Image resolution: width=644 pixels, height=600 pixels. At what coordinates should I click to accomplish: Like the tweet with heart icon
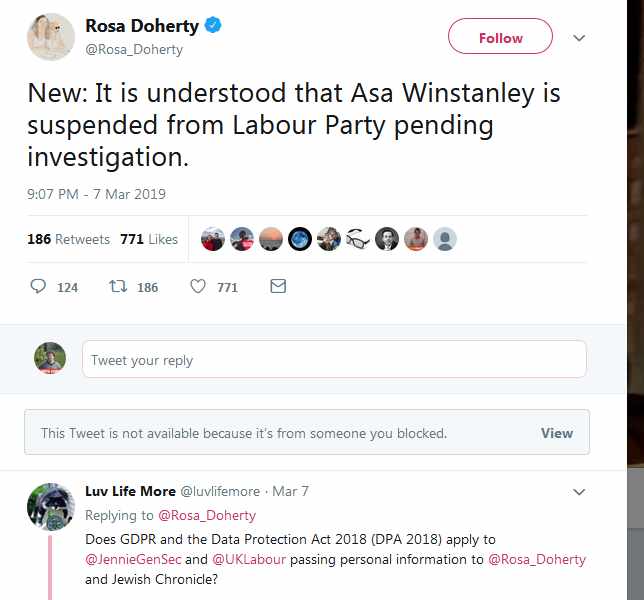(198, 287)
